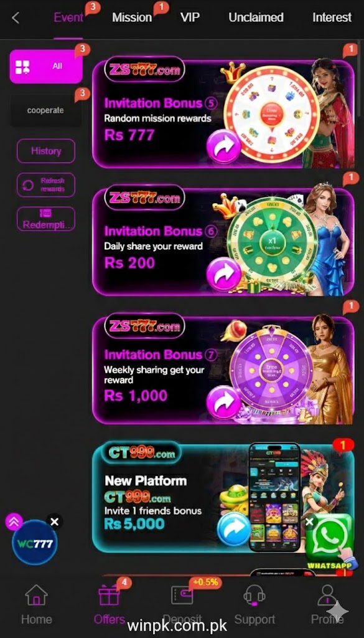The image size is (364, 638).
Task: Click share arrow on Rs 1,000 weekly bonus
Action: pos(224,403)
